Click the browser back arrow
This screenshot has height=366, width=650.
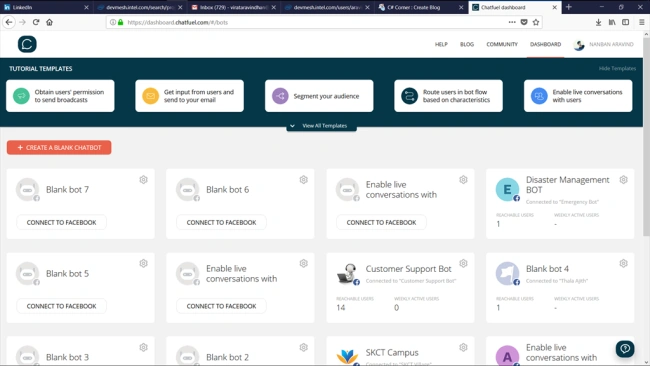9,22
